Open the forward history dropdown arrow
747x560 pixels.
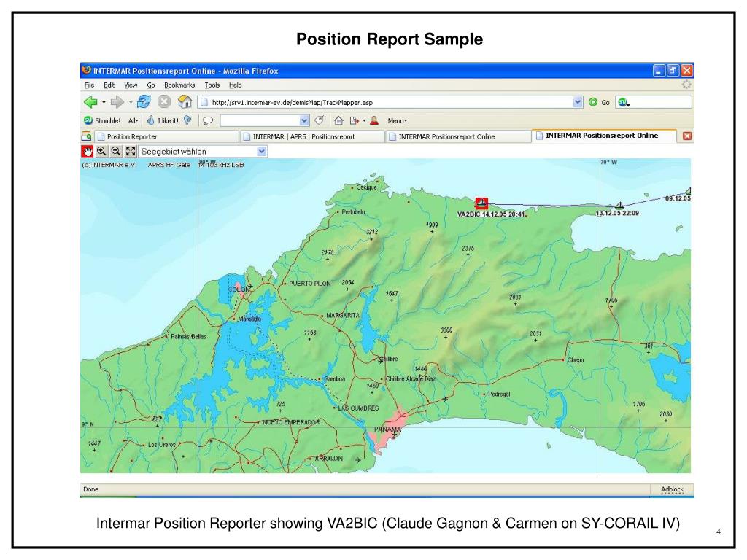[x=131, y=102]
